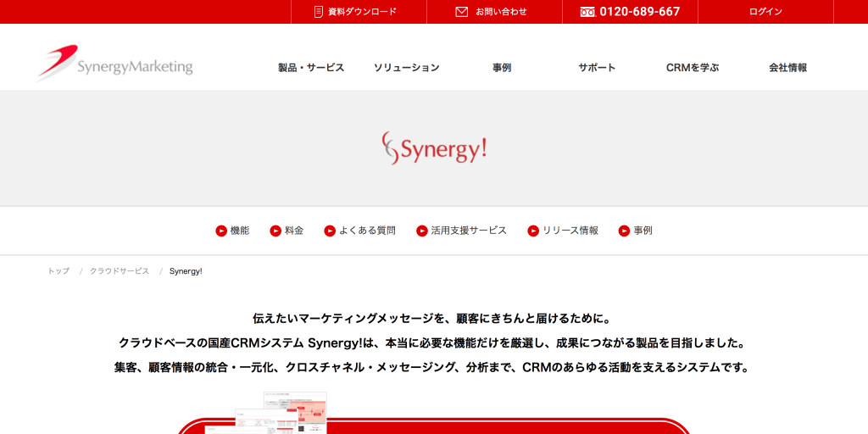868x434 pixels.
Task: Click the red arrow icon next to リリース情報
Action: [533, 231]
